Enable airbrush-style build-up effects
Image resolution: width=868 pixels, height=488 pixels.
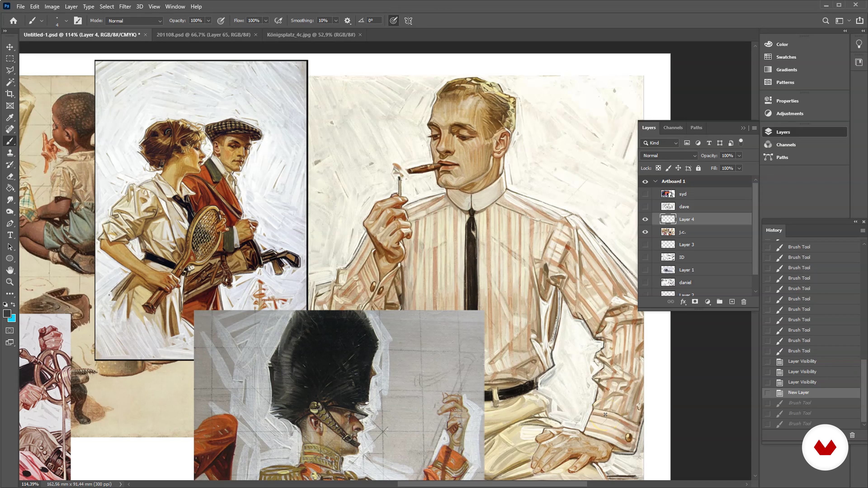(278, 21)
